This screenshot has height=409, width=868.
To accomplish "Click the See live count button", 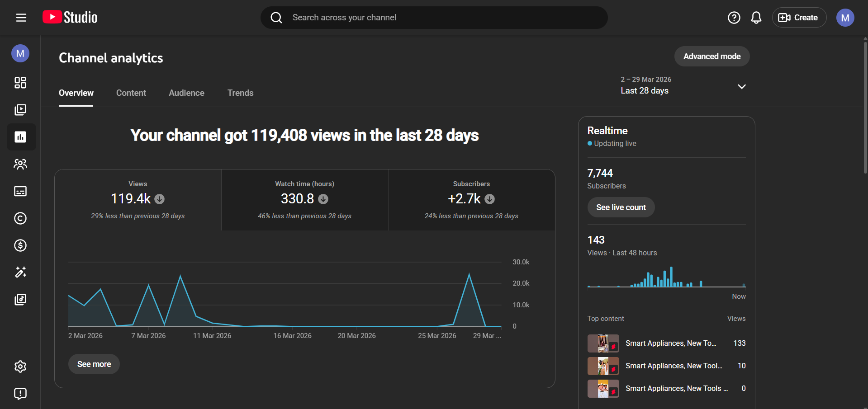I will (x=621, y=207).
